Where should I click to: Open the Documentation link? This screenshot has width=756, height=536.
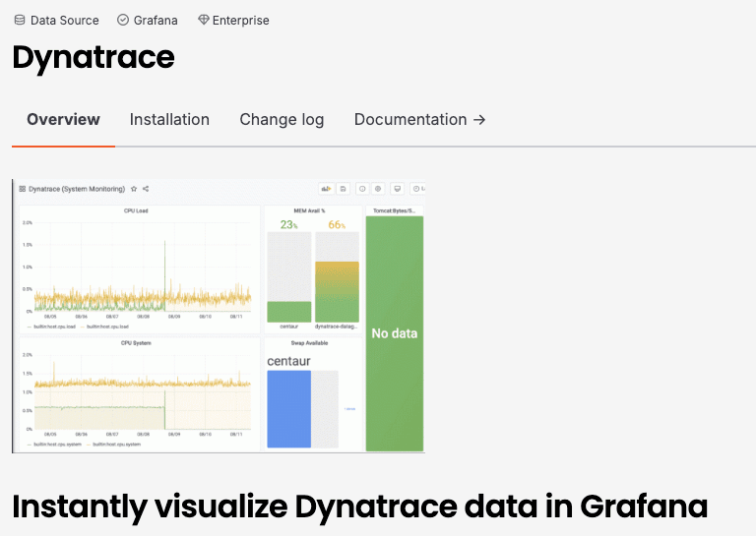pos(420,119)
